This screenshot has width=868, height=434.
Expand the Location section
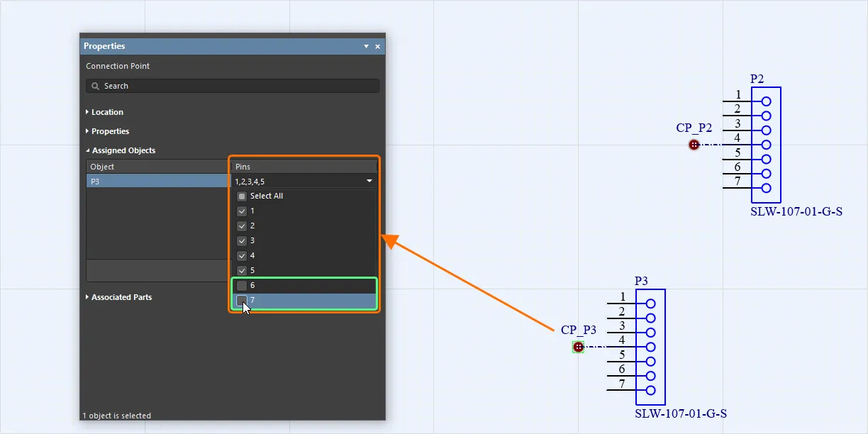(104, 112)
